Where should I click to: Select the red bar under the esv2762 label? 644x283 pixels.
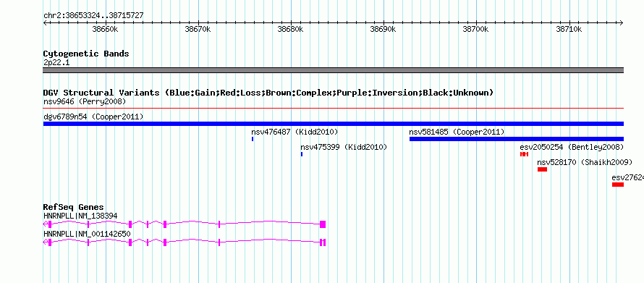tap(618, 185)
